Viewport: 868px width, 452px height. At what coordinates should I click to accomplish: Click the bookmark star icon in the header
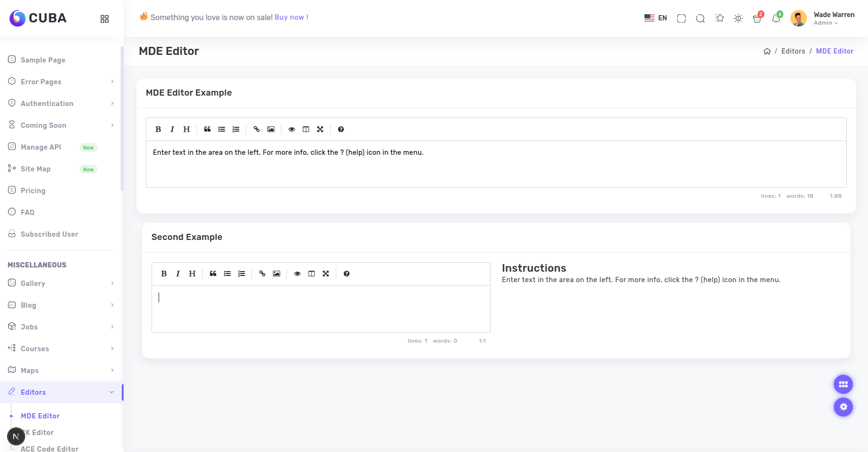pyautogui.click(x=719, y=18)
